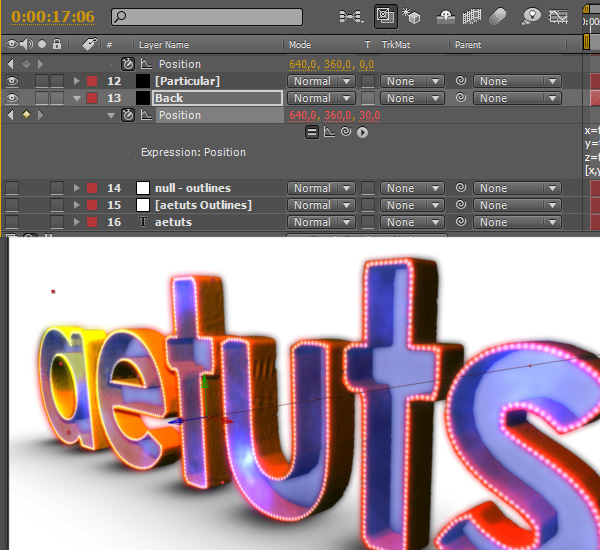This screenshot has height=550, width=600.
Task: Click Back Position value 640,0
Action: 303,115
